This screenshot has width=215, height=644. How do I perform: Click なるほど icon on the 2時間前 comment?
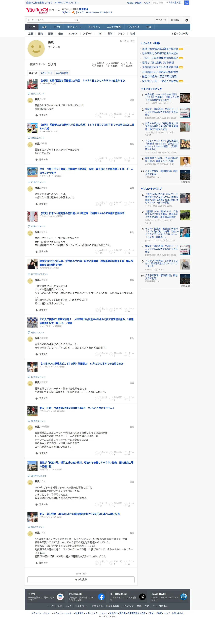coord(111,310)
